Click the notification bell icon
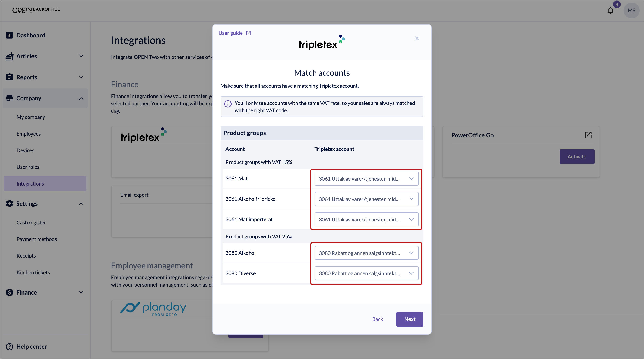This screenshot has width=644, height=359. tap(610, 11)
